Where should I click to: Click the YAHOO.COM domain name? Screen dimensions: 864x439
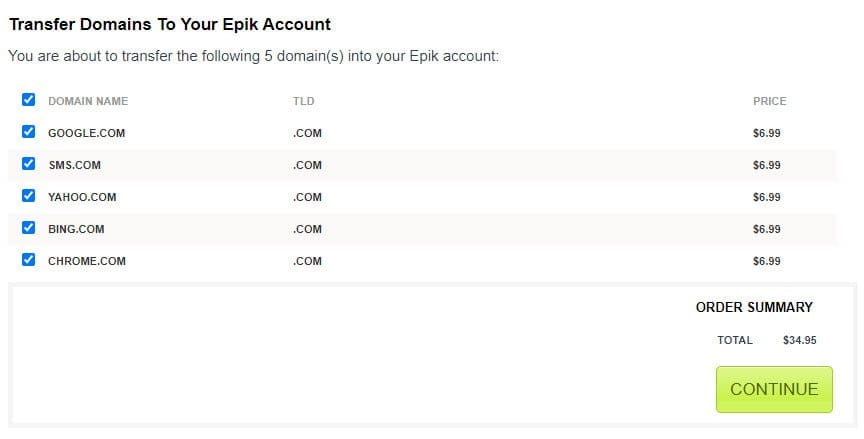pos(82,197)
